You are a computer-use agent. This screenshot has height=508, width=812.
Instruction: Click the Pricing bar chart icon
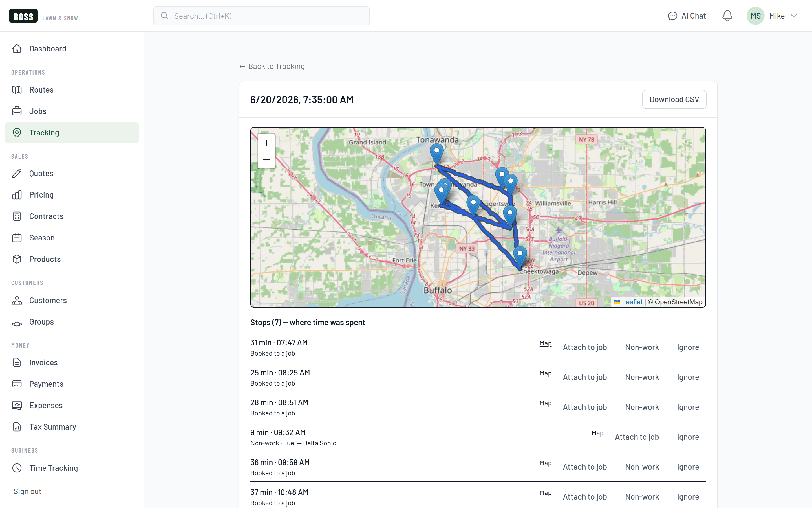pyautogui.click(x=17, y=195)
